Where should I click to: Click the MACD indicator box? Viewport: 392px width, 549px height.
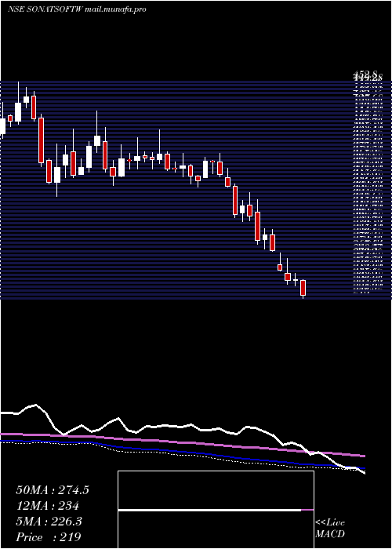coord(216,510)
